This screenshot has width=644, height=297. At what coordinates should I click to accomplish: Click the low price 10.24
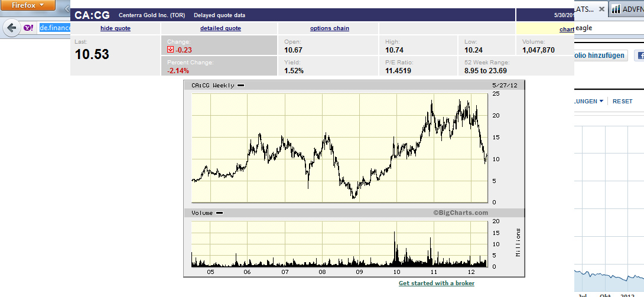(474, 50)
